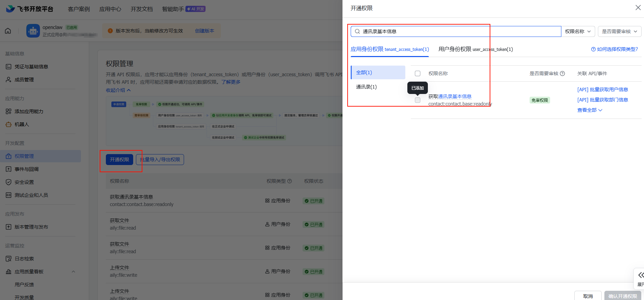Toggle checkbox for 获取通讯录基本信息 permission

(x=417, y=100)
